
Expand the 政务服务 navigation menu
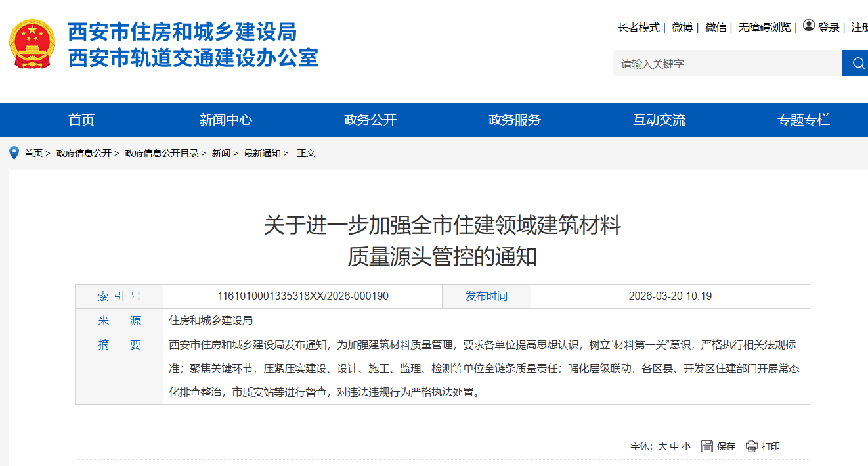515,120
